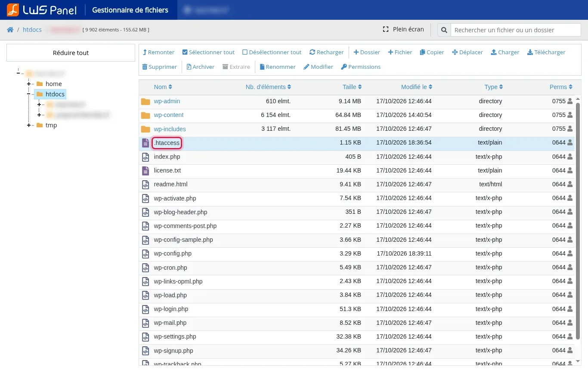The image size is (588, 370).
Task: Click the htdocs breadcrumb link
Action: 32,30
